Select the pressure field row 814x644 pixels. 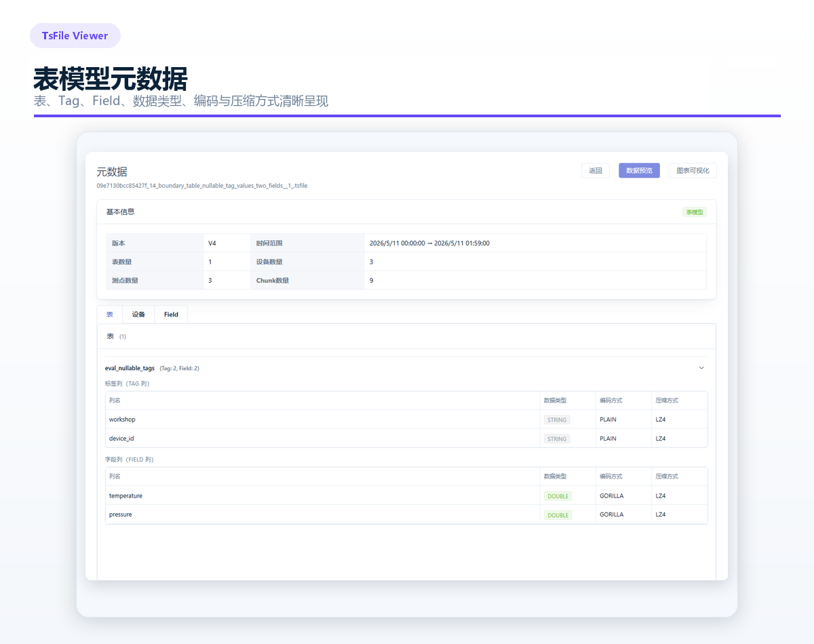click(406, 515)
